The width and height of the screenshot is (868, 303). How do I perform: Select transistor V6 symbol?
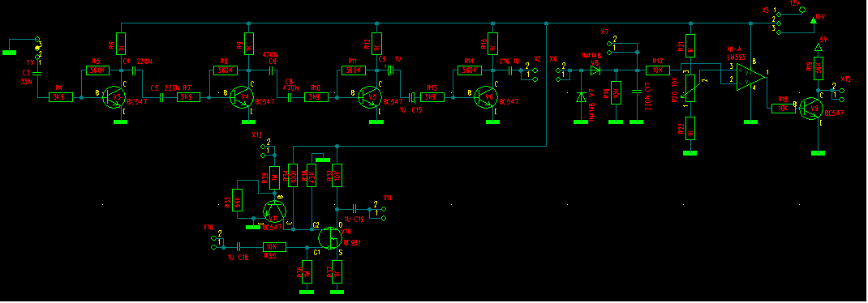click(485, 98)
